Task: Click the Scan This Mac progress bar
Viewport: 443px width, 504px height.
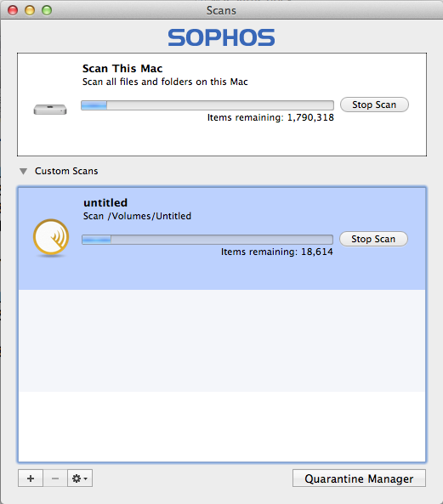Action: tap(207, 105)
